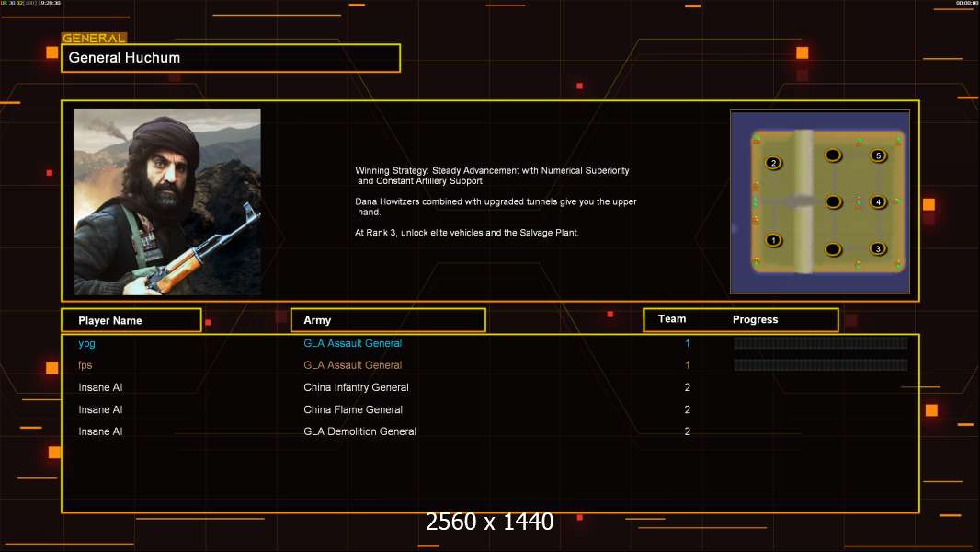Click the loading progress bar for fps
The image size is (980, 552).
[x=821, y=365]
